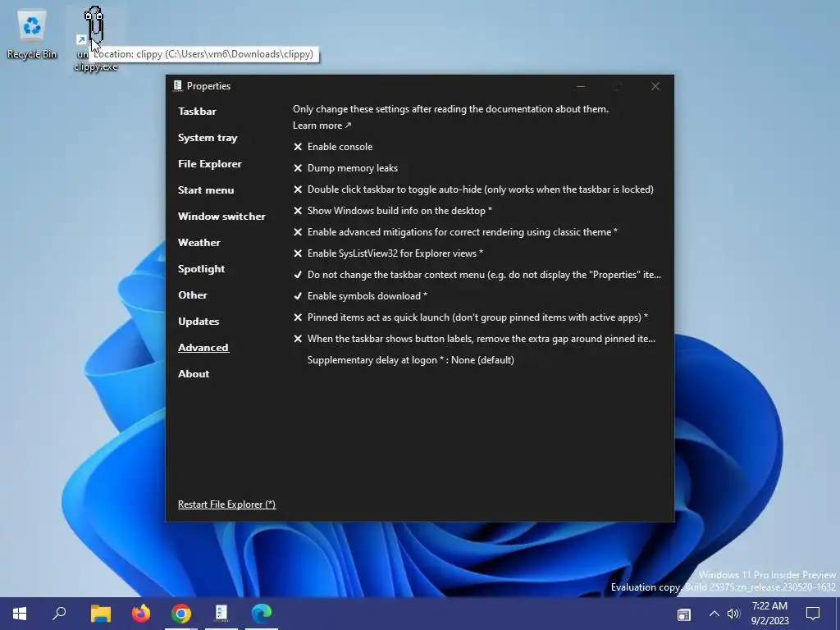840x630 pixels.
Task: Switch to Google Chrome in taskbar
Action: [181, 614]
